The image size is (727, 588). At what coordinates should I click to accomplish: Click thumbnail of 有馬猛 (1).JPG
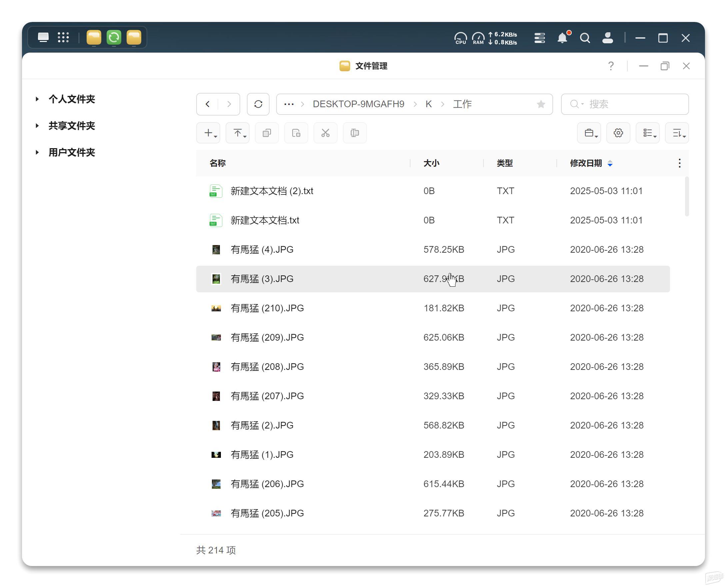tap(216, 454)
